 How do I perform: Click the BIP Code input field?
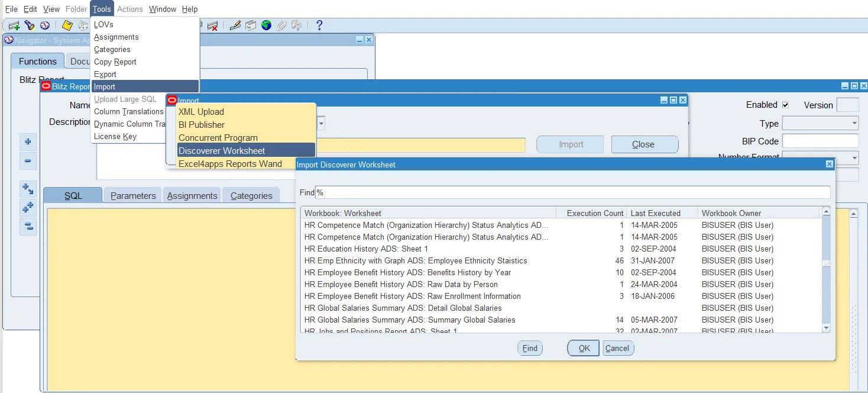coord(820,141)
